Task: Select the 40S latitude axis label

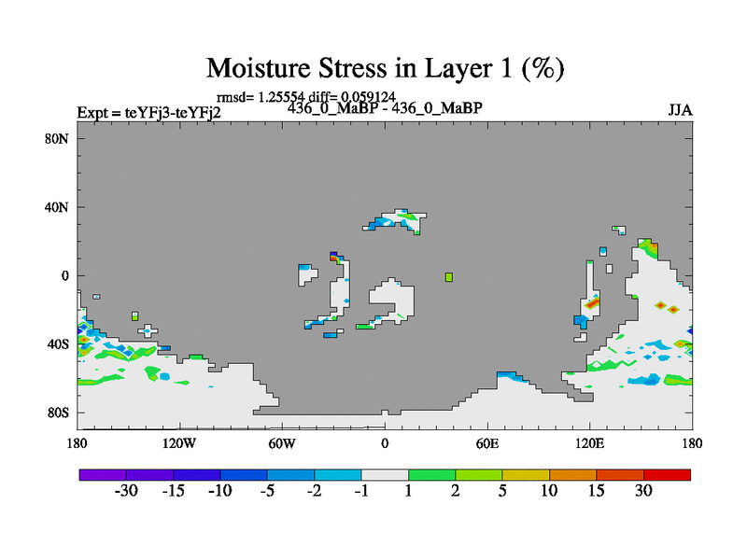Action: [x=60, y=344]
